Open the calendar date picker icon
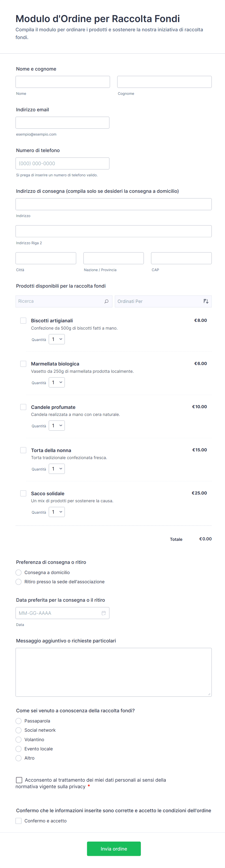Image resolution: width=225 pixels, height=868 pixels. (x=104, y=613)
